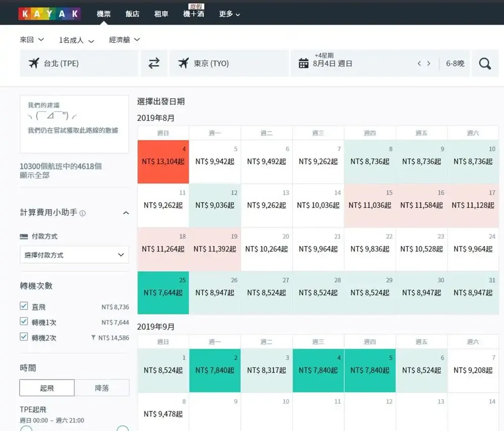
Task: Advance to next date using right arrow
Action: coord(429,64)
